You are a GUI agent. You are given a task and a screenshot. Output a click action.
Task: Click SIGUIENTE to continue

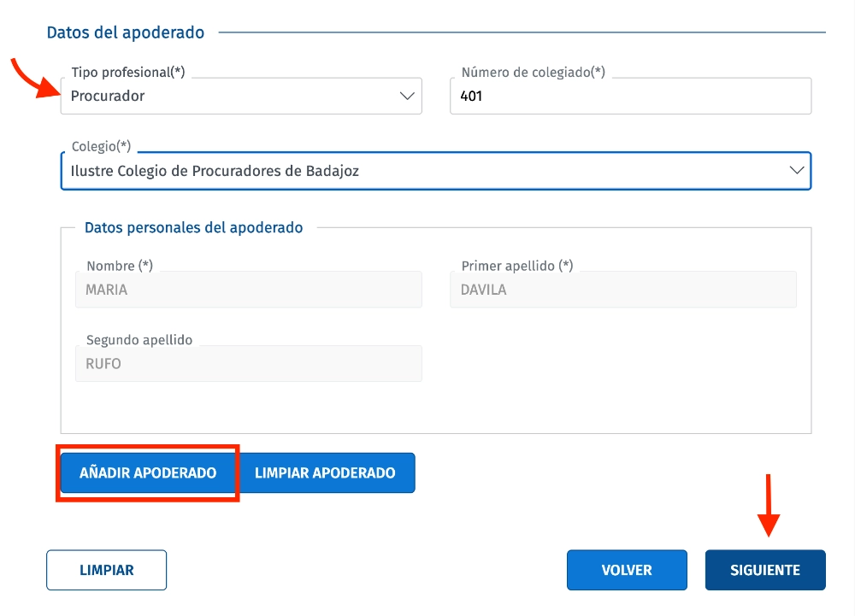click(x=764, y=570)
